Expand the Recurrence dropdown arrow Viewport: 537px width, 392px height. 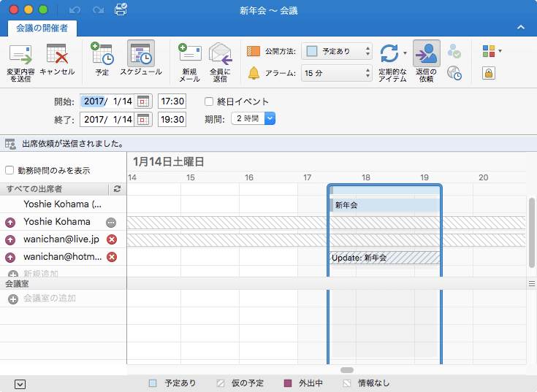click(x=405, y=53)
